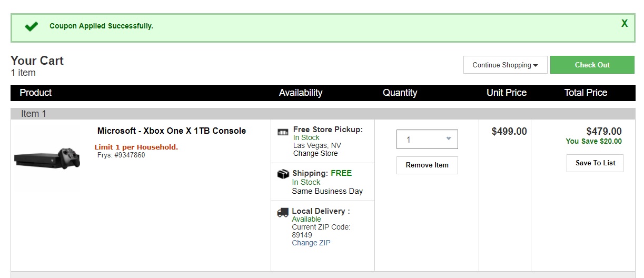Click the Unit Price column header
Image resolution: width=644 pixels, height=278 pixels.
[x=507, y=93]
